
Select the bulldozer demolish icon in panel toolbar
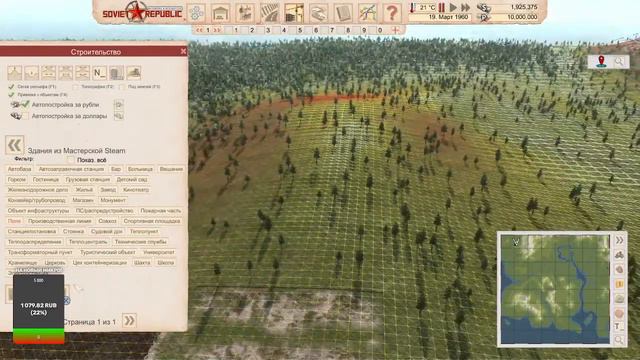coord(133,73)
